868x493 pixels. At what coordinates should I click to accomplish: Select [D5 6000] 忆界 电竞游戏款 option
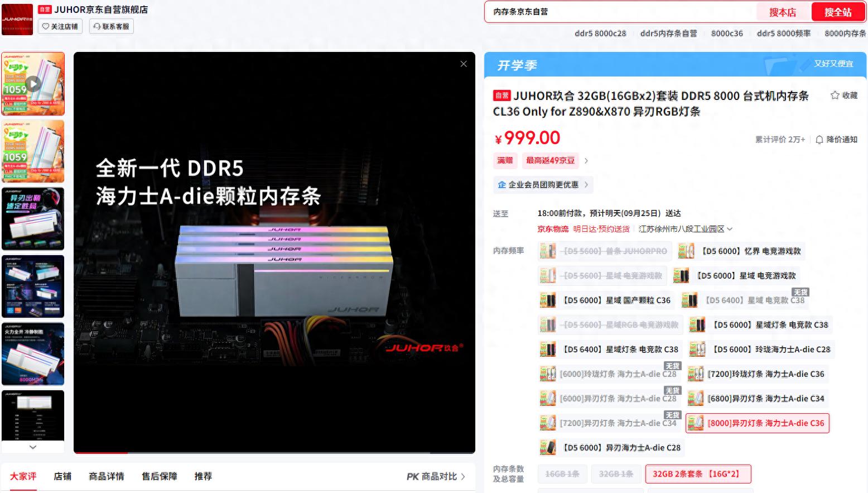[x=741, y=251]
